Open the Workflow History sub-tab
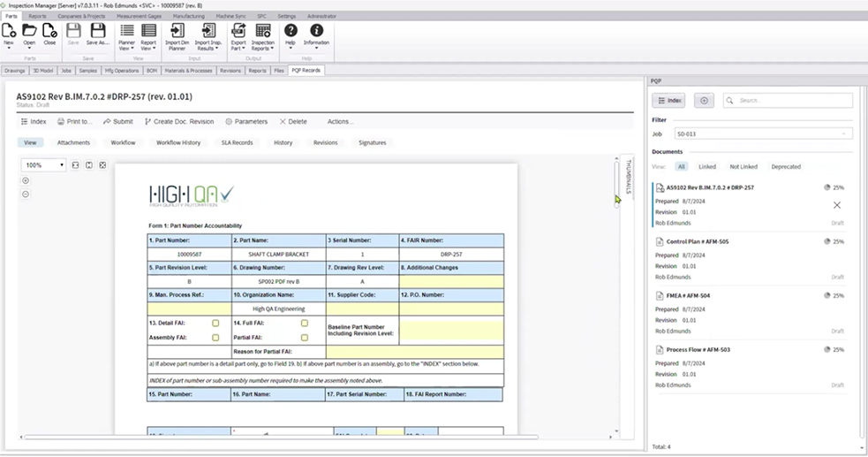 (178, 143)
